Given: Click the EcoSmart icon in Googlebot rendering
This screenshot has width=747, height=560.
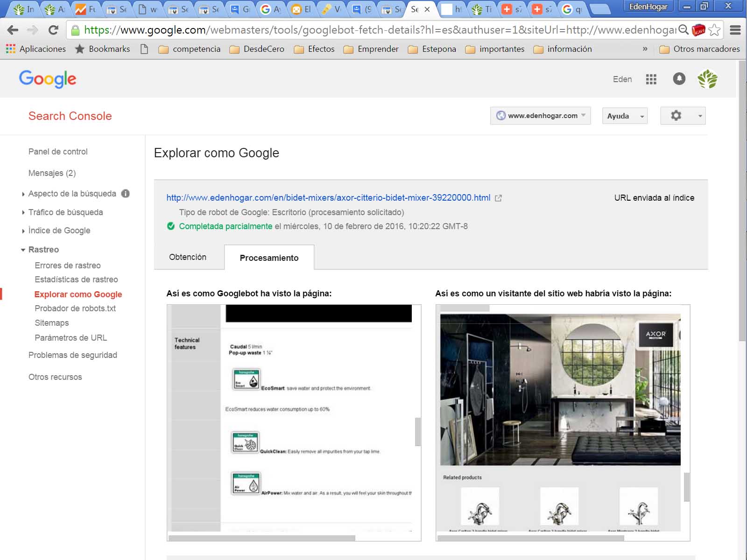Looking at the screenshot, I should (246, 379).
